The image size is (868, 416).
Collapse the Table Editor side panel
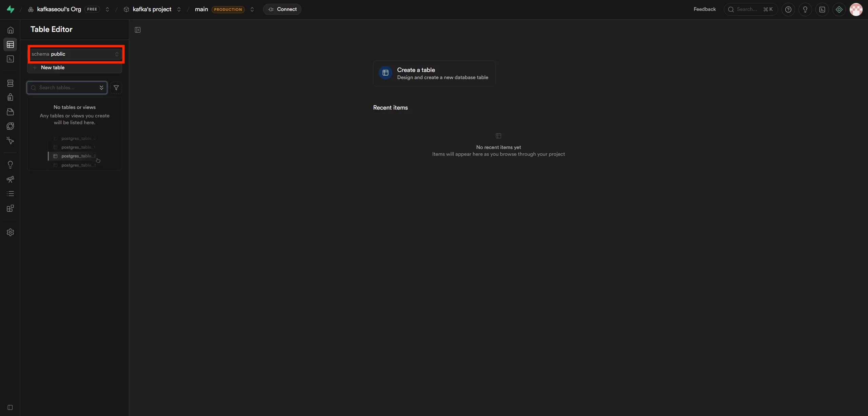point(138,30)
